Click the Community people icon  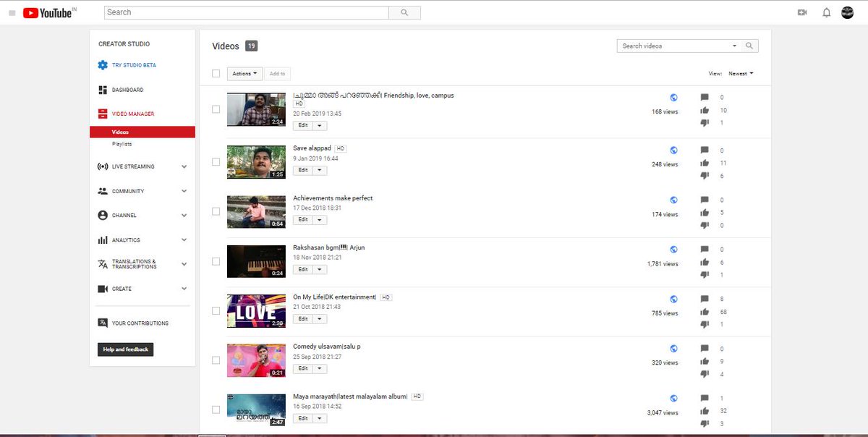pos(103,191)
